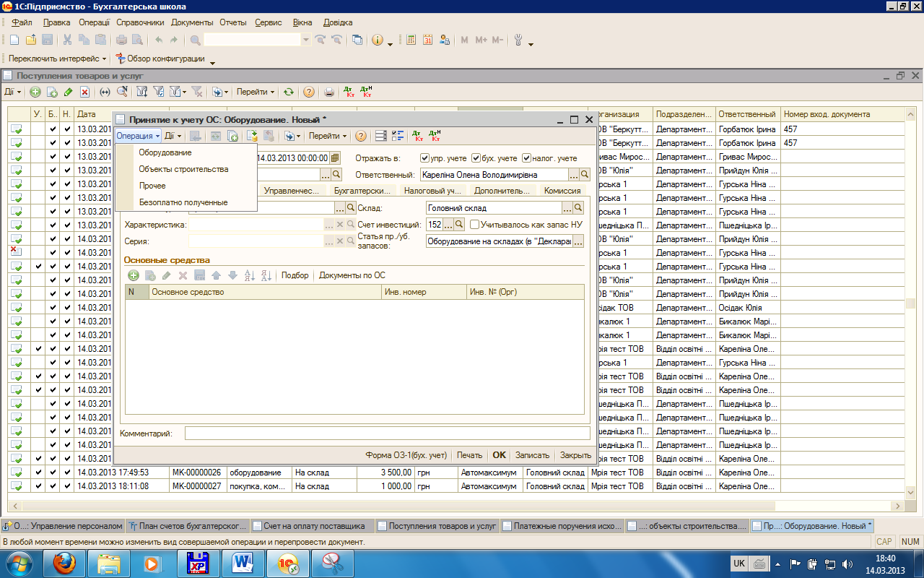Click the horizontal scrollbar of the list window
The image size is (924, 578).
click(x=456, y=506)
